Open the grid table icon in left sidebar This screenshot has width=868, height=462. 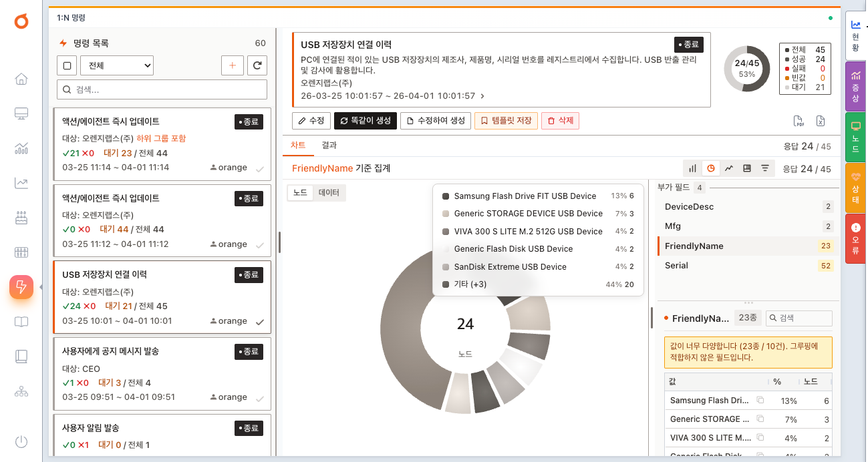click(21, 252)
